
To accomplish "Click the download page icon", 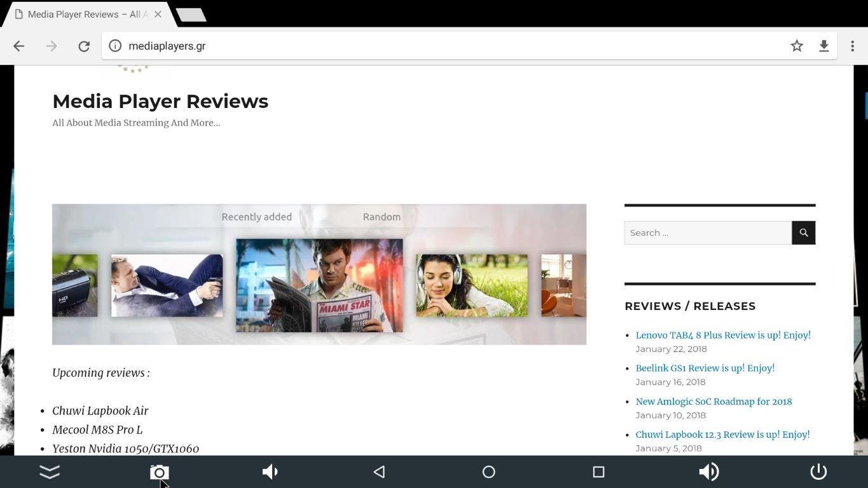I will pos(823,46).
